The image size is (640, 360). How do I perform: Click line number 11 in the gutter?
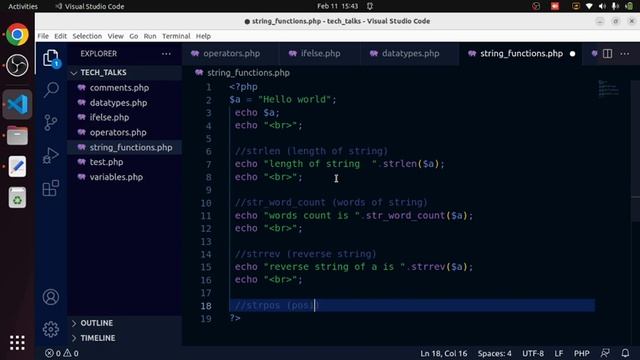[x=206, y=216]
